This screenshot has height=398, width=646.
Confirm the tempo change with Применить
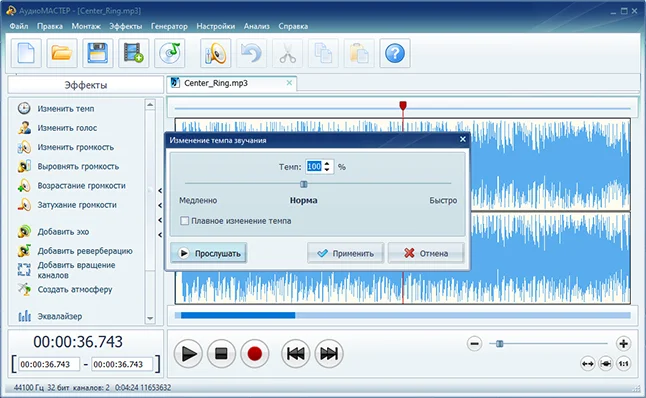345,253
